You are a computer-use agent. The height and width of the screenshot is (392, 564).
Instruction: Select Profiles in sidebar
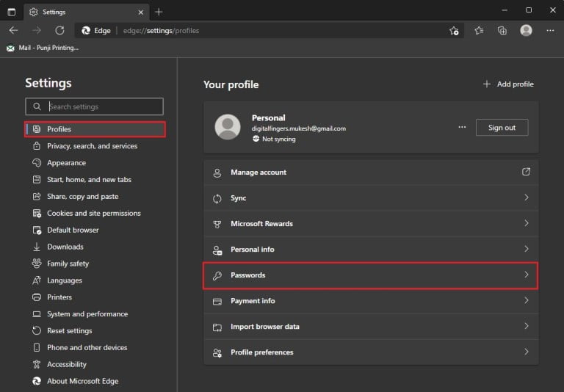tap(95, 129)
